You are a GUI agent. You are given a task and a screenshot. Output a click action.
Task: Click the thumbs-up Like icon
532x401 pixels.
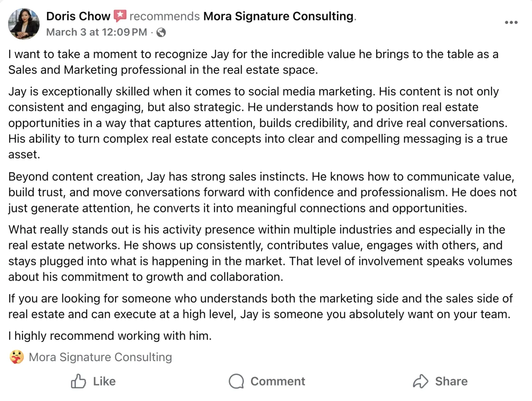tap(78, 381)
